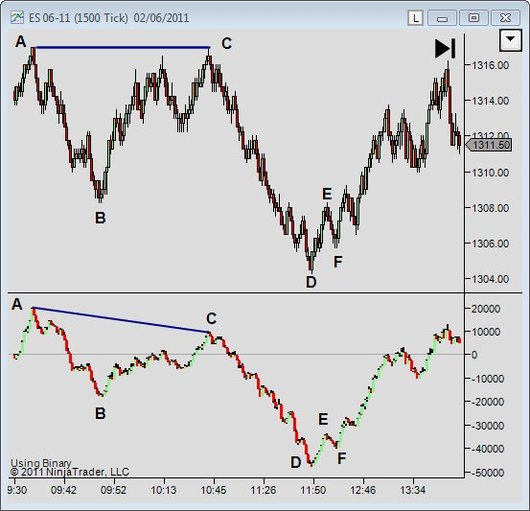Image resolution: width=530 pixels, height=511 pixels.
Task: Minimize the chart window
Action: point(442,18)
